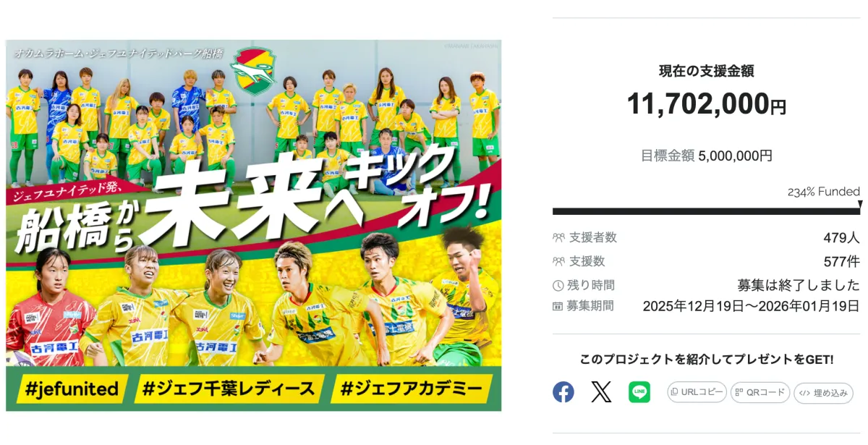Share the project on X
Image resolution: width=868 pixels, height=445 pixels.
pyautogui.click(x=601, y=392)
